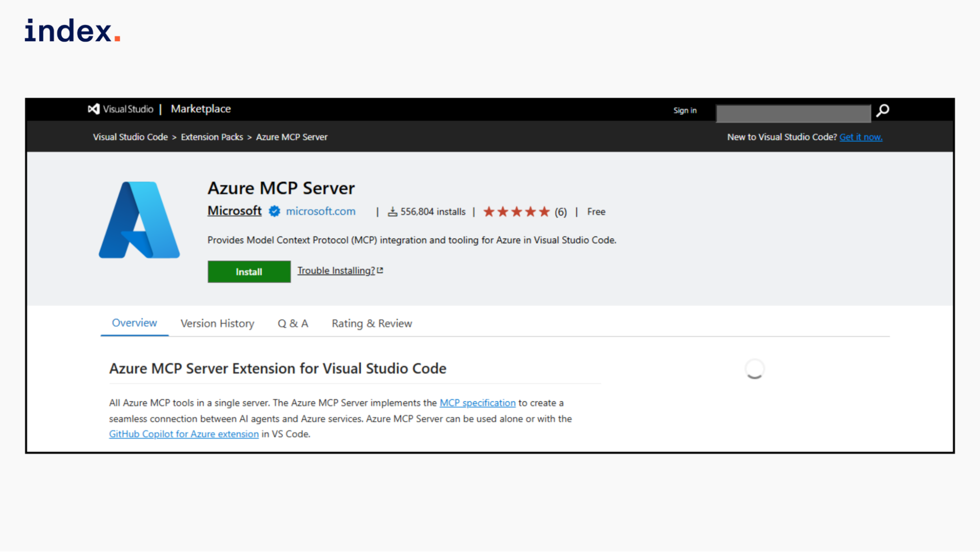Open the Overview tab
Screen dimensions: 980x552
[x=134, y=323]
